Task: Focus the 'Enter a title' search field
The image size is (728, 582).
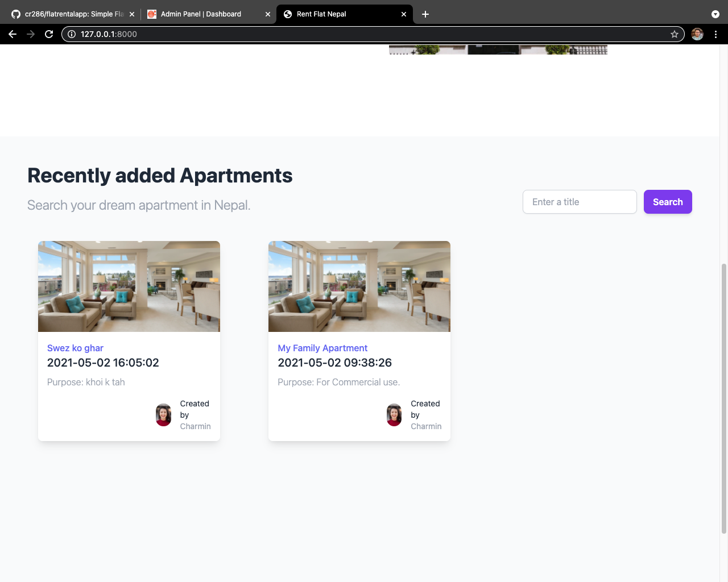Action: [x=579, y=202]
